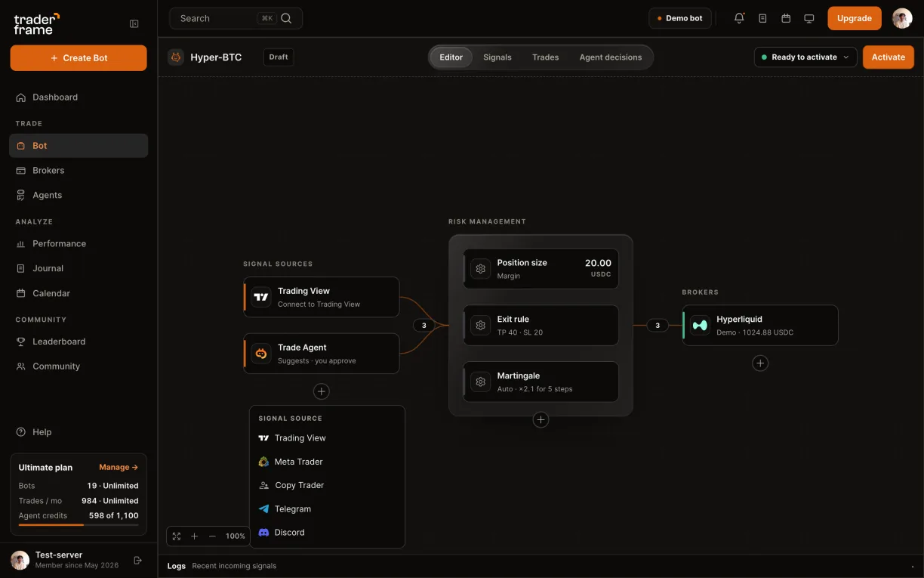Image resolution: width=924 pixels, height=578 pixels.
Task: Click the Draft status badge
Action: click(x=279, y=57)
